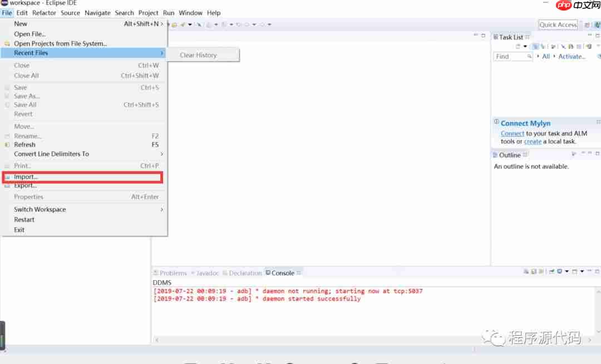This screenshot has height=364, width=601.
Task: Choose Refresh in the File menu
Action: tap(83, 144)
